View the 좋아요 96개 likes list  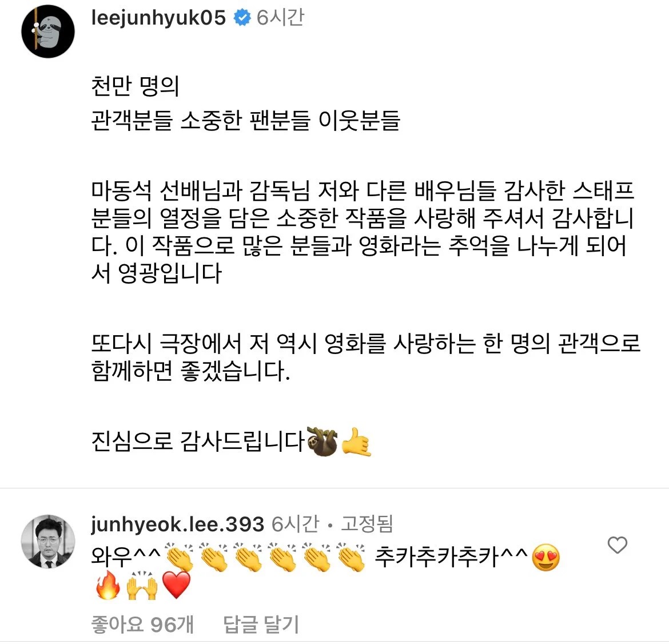click(x=142, y=625)
